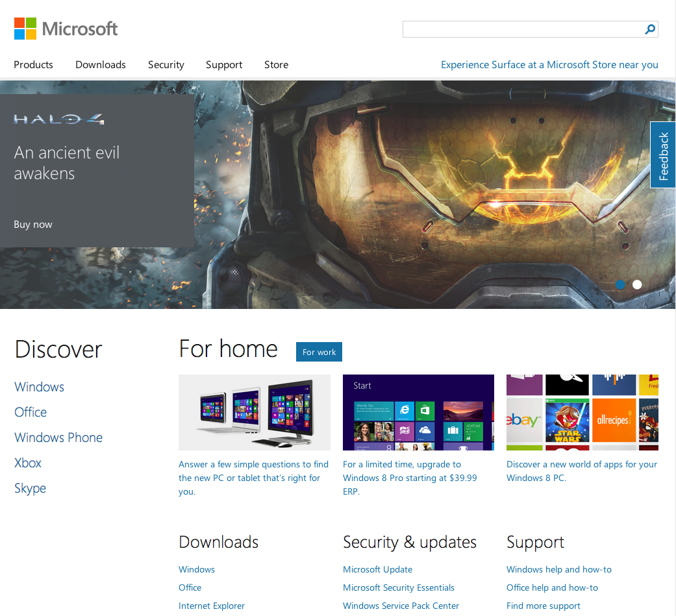This screenshot has height=616, width=676.
Task: Switch to the For work tab
Action: [x=319, y=352]
